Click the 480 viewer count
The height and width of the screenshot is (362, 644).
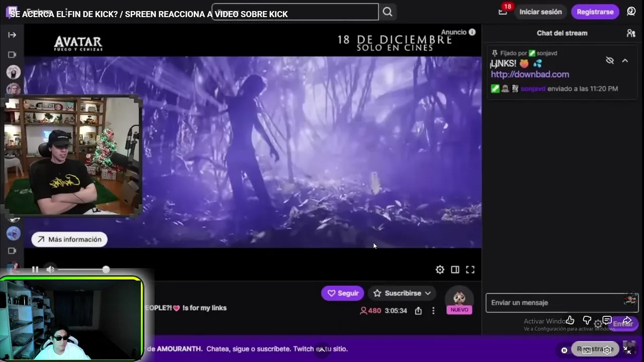point(370,311)
